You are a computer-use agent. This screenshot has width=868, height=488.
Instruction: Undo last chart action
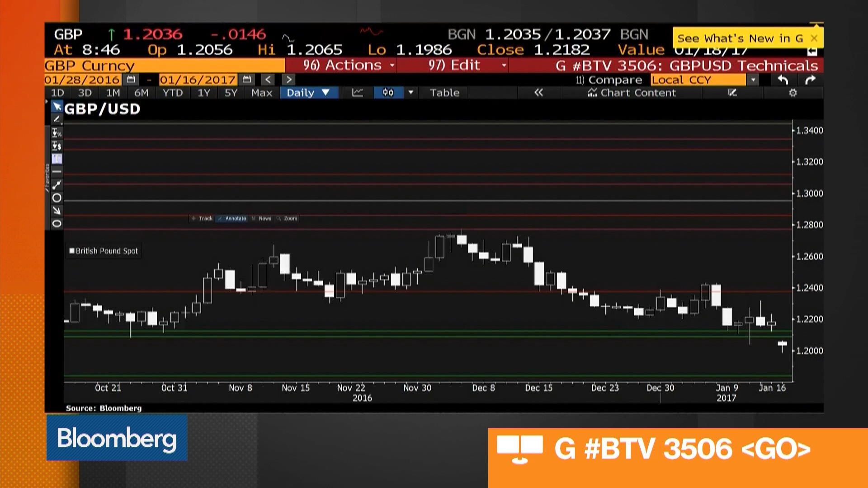(x=783, y=80)
